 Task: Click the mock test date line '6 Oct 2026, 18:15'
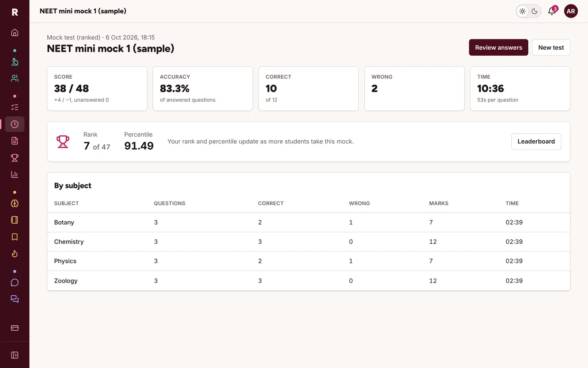130,37
